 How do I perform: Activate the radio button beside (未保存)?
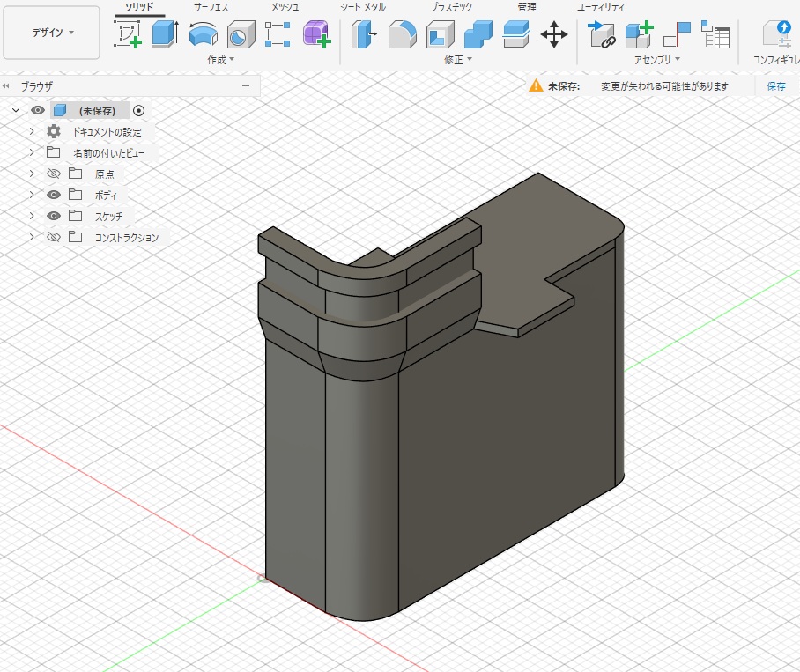pyautogui.click(x=138, y=111)
